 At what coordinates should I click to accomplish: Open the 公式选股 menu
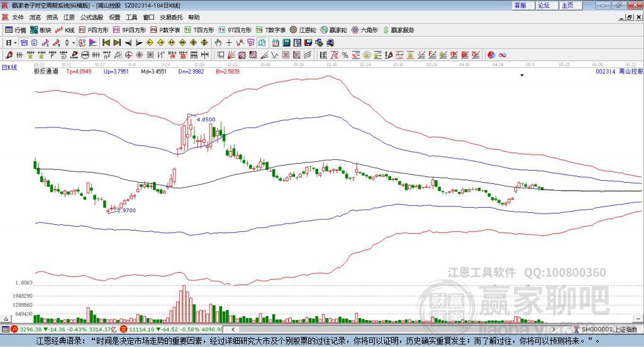[92, 17]
